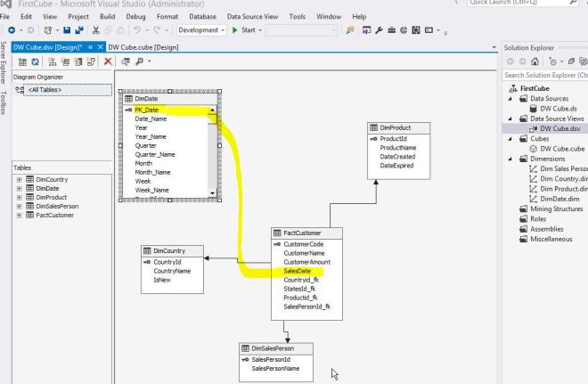Click the Zoom magnifier icon in designer toolbar

140,62
